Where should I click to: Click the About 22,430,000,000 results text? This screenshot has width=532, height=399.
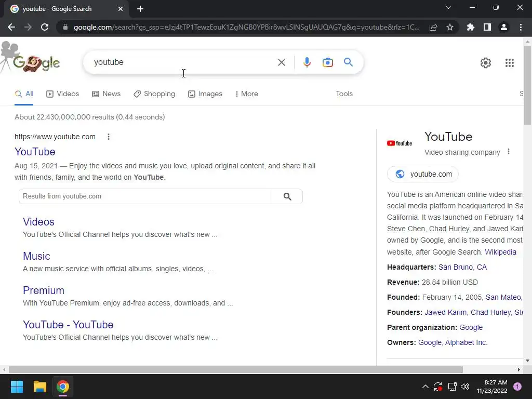coord(89,117)
